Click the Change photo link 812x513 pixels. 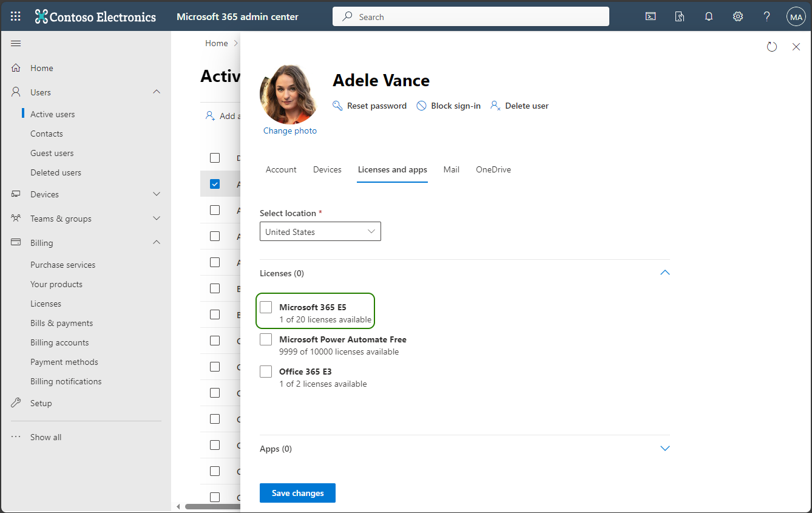tap(290, 131)
